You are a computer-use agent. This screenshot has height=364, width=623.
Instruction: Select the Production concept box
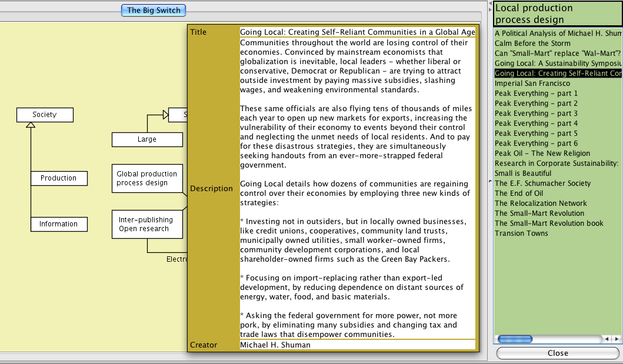[58, 178]
